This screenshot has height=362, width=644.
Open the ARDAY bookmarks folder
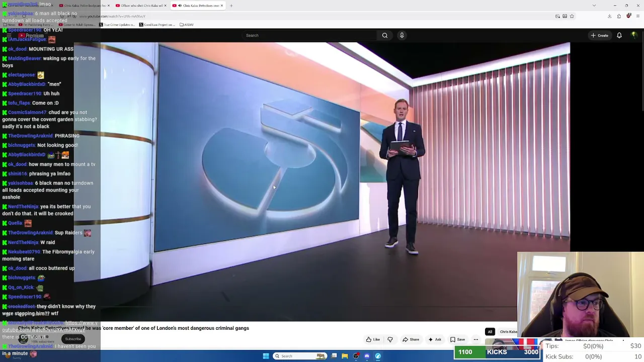tap(187, 25)
